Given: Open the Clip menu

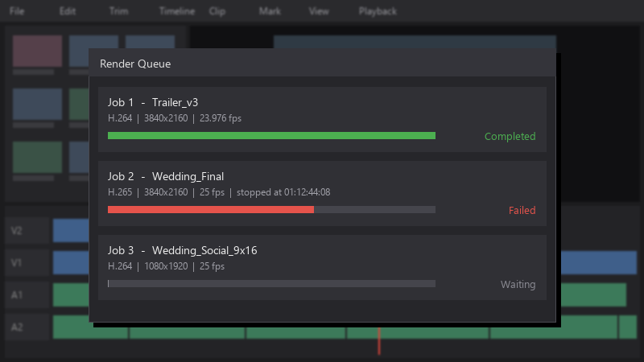Looking at the screenshot, I should click(217, 11).
